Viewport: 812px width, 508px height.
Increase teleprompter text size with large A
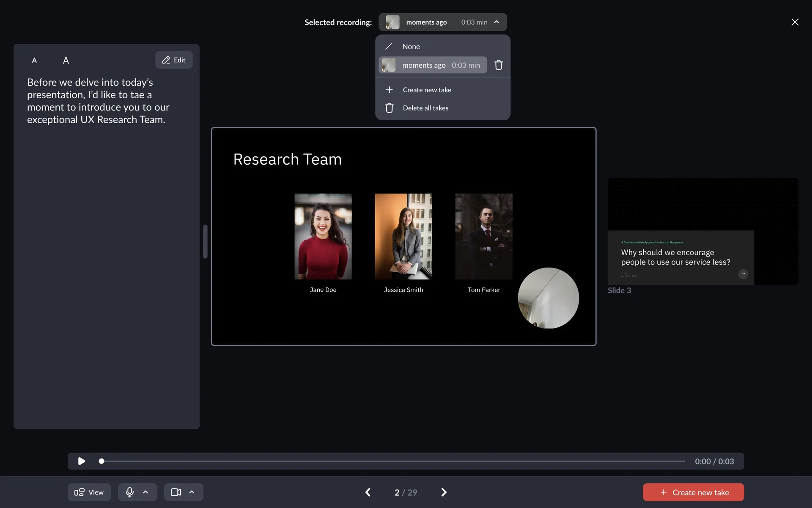click(x=66, y=60)
